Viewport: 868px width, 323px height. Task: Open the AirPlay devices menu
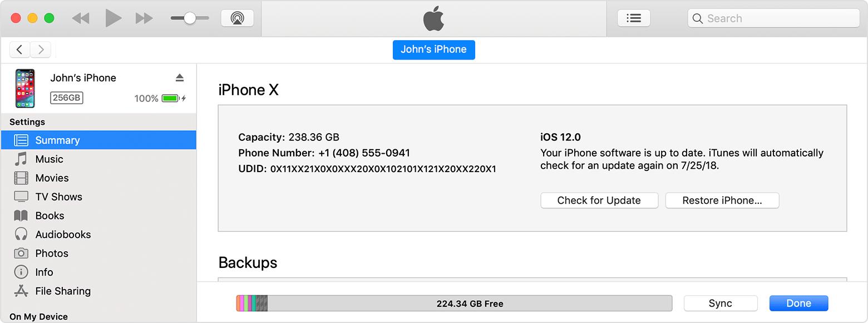pyautogui.click(x=236, y=17)
